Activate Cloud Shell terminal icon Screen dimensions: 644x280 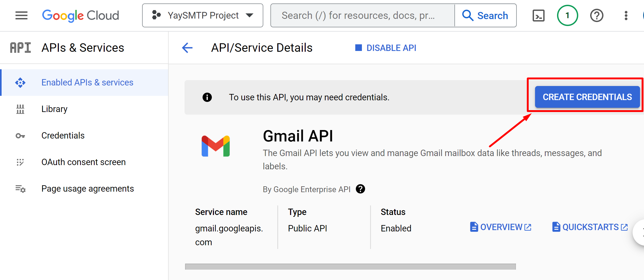point(538,16)
